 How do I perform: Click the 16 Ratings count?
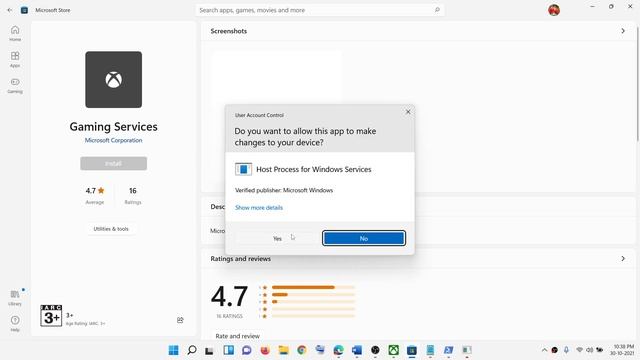(x=133, y=195)
